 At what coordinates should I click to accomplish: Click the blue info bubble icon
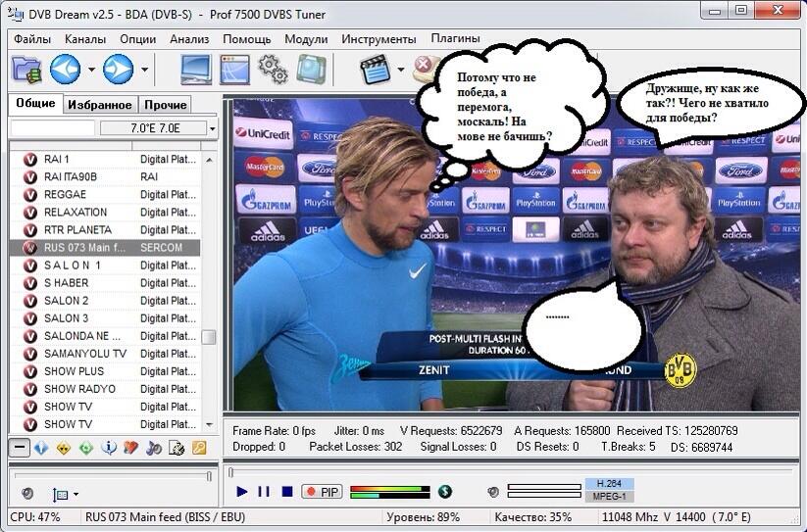click(x=109, y=448)
